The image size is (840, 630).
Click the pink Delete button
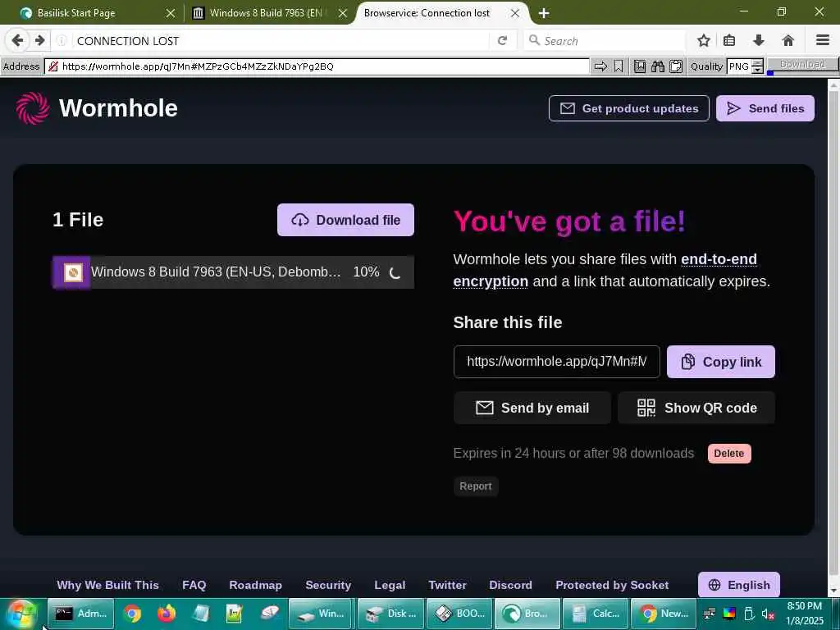pyautogui.click(x=729, y=453)
